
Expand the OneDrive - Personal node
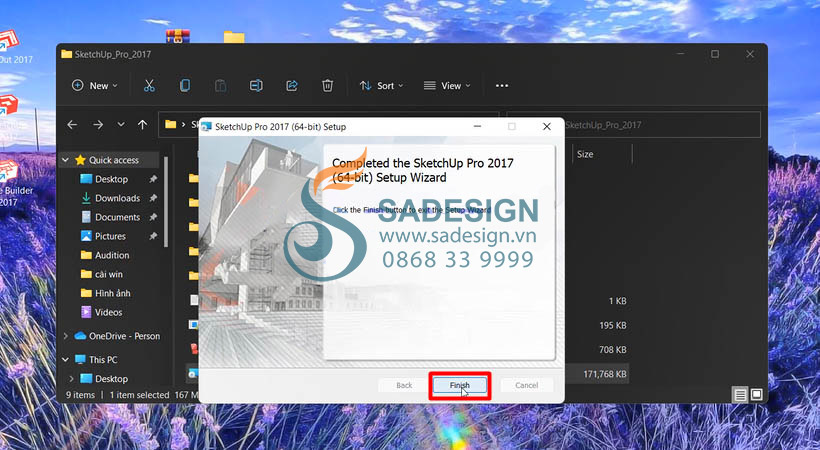[x=65, y=336]
